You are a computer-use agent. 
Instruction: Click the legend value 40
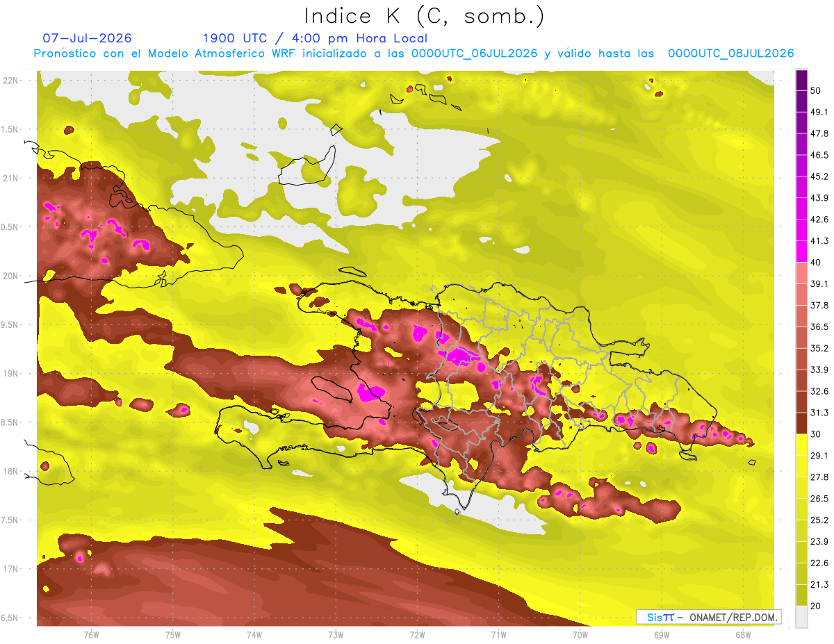point(815,262)
